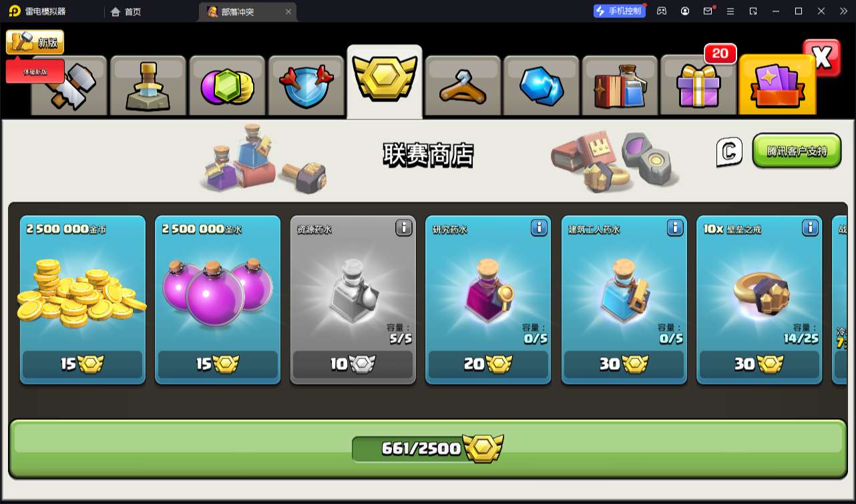Click the 新版 hammer button
This screenshot has width=856, height=504.
coord(35,42)
